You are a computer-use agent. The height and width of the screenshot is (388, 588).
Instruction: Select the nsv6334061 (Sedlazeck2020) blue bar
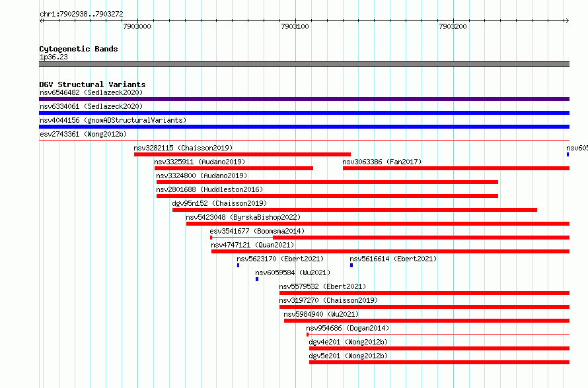click(x=304, y=113)
